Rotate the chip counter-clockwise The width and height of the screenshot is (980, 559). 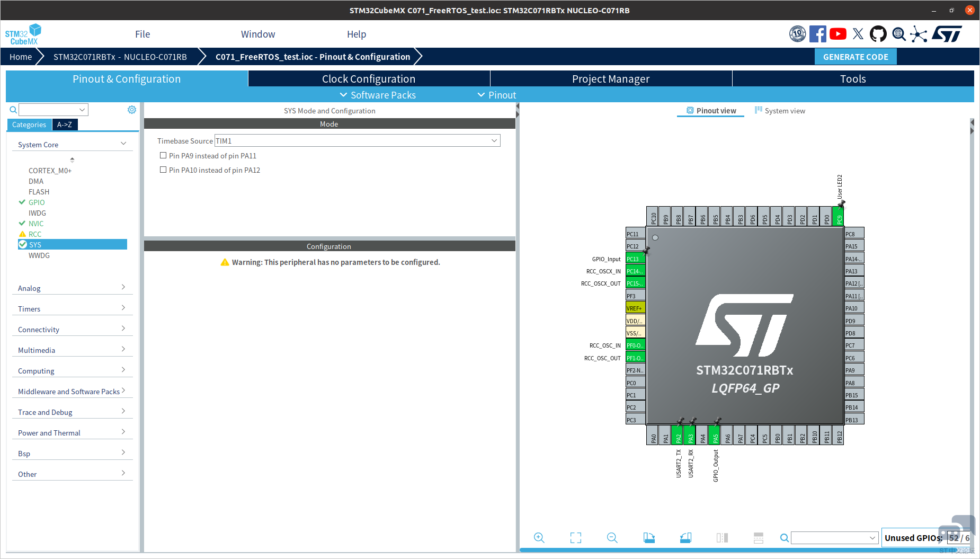(685, 538)
